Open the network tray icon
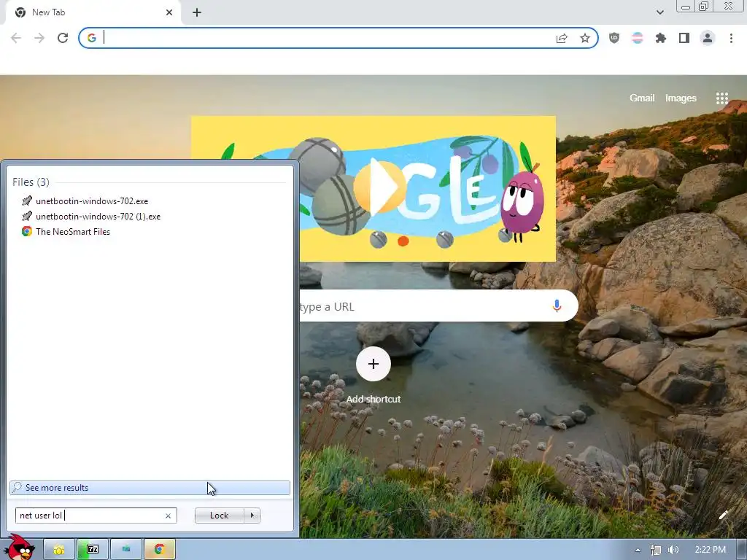The width and height of the screenshot is (747, 560). coord(656,550)
